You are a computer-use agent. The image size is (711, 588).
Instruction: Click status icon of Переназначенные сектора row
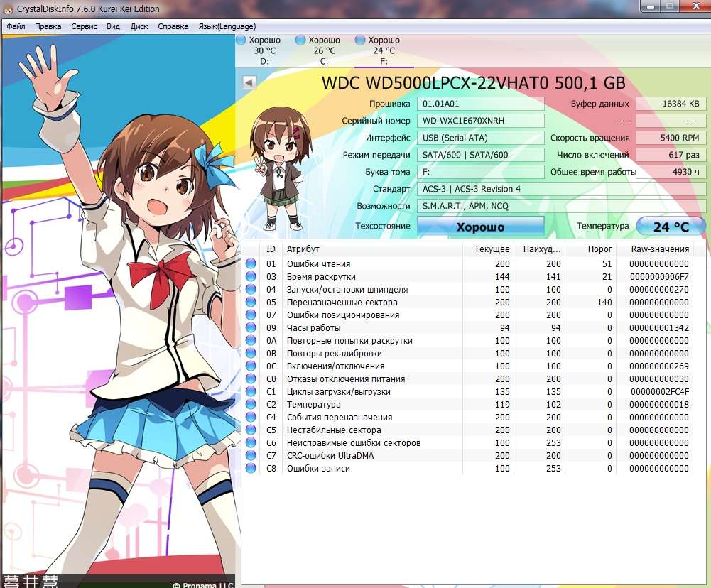click(251, 302)
